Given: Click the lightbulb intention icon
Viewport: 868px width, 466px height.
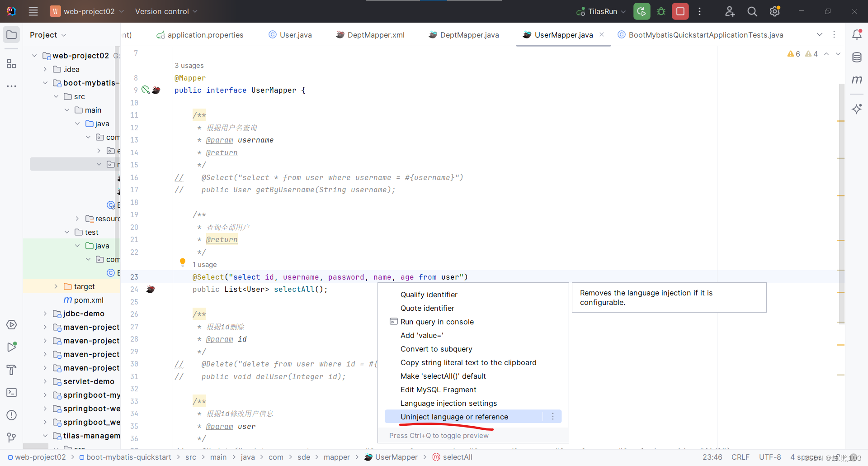Looking at the screenshot, I should 183,262.
